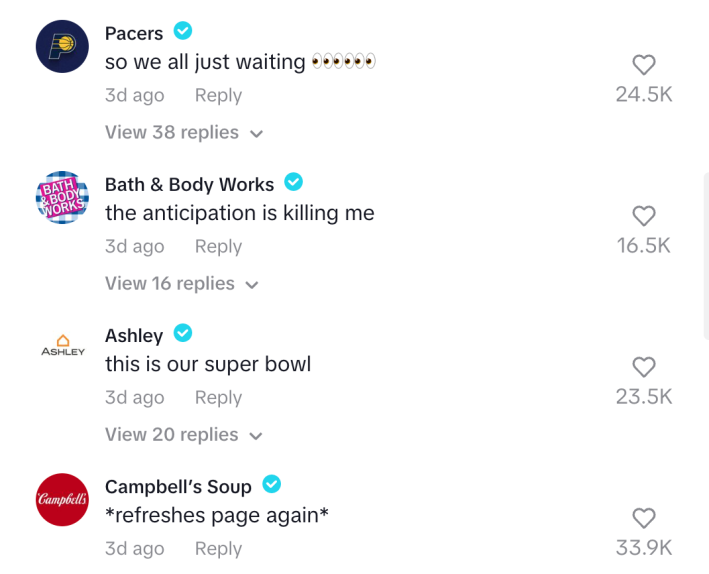
Task: Open the Bath & Body Works username link
Action: [189, 184]
